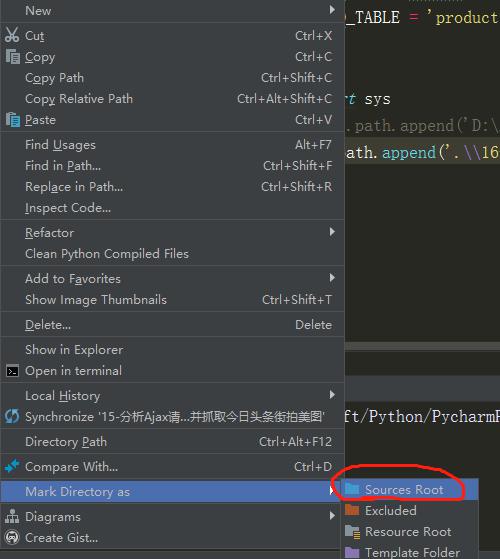Open the Local History submenu arrow

pos(332,395)
